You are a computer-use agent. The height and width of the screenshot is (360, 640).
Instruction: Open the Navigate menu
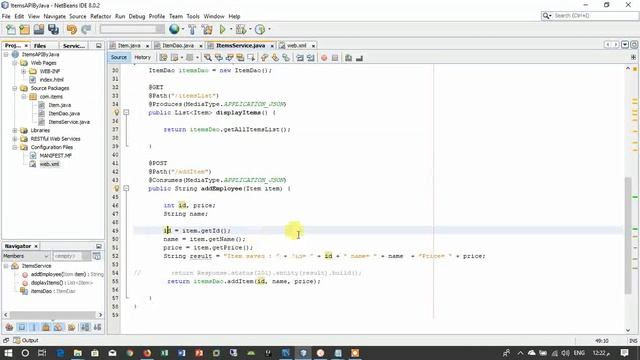tap(54, 16)
